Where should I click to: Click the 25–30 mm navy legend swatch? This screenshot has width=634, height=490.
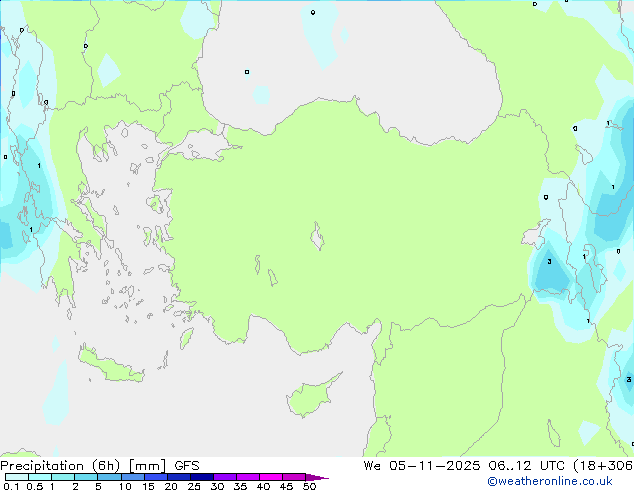click(201, 477)
